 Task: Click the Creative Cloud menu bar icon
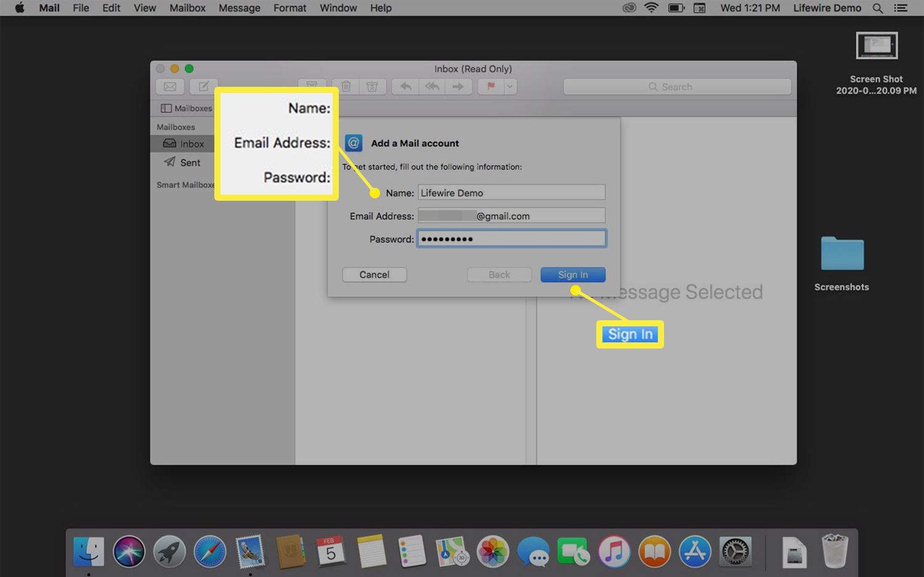(x=629, y=8)
